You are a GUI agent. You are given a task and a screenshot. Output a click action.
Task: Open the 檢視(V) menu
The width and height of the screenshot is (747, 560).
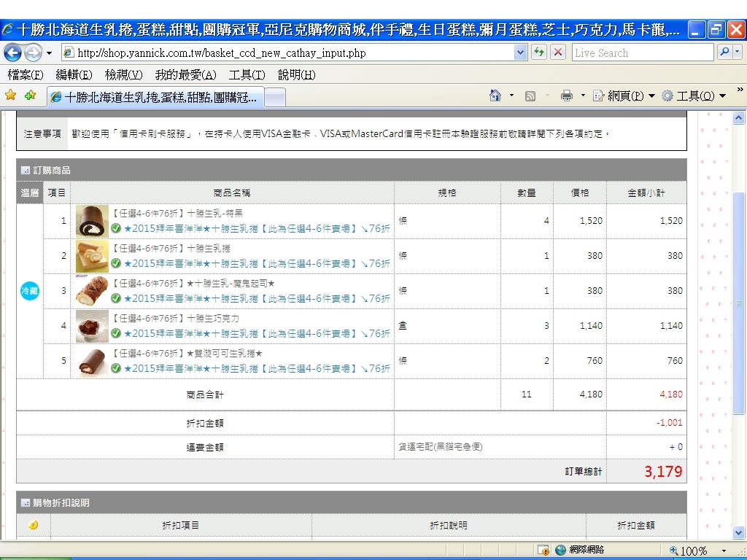pyautogui.click(x=124, y=75)
